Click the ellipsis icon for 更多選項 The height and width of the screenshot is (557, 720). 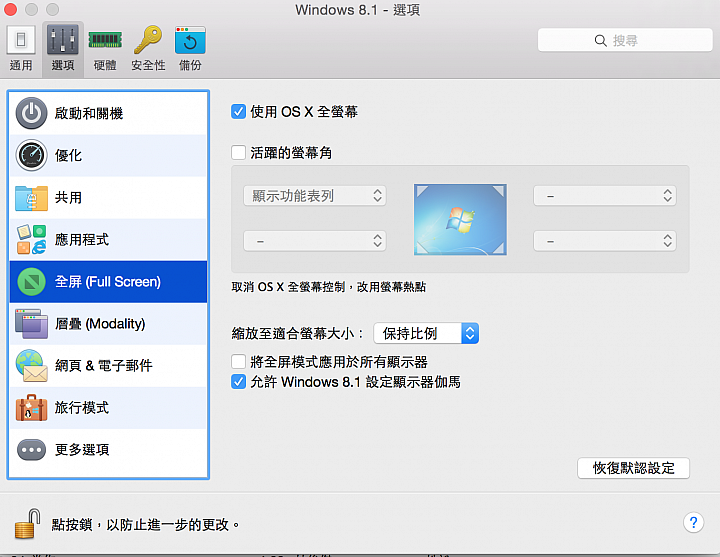pos(31,450)
